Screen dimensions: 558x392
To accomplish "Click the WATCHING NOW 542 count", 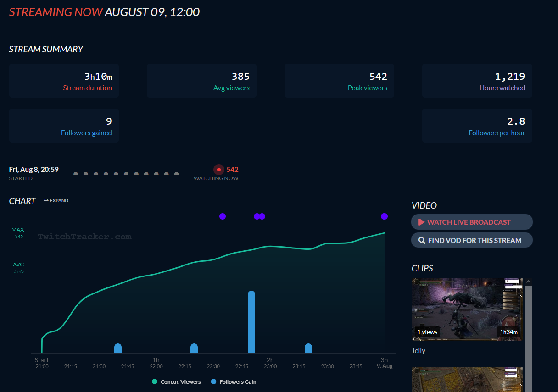I will 232,170.
